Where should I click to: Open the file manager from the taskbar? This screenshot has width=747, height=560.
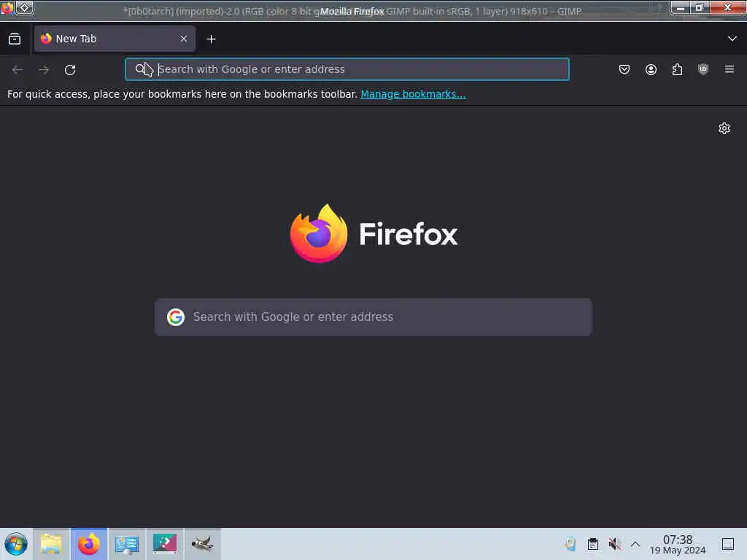click(x=51, y=544)
